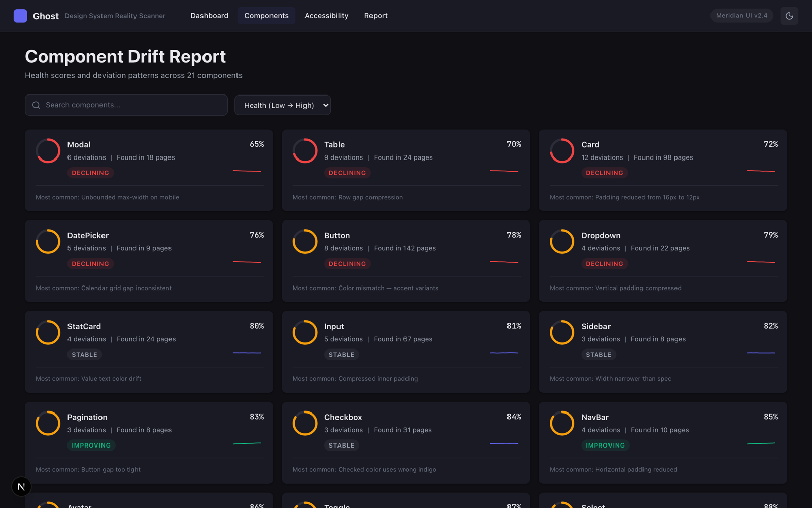The height and width of the screenshot is (508, 812).
Task: Open the Report section
Action: tap(376, 16)
